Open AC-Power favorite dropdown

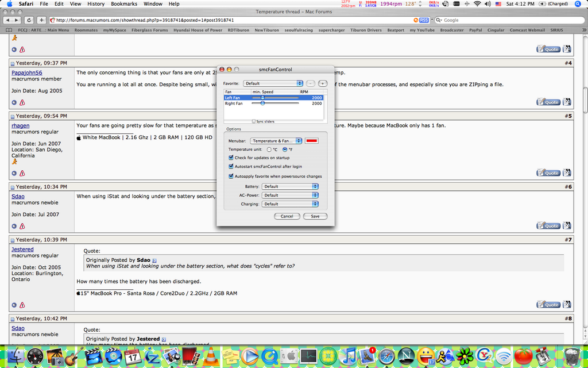coord(290,195)
